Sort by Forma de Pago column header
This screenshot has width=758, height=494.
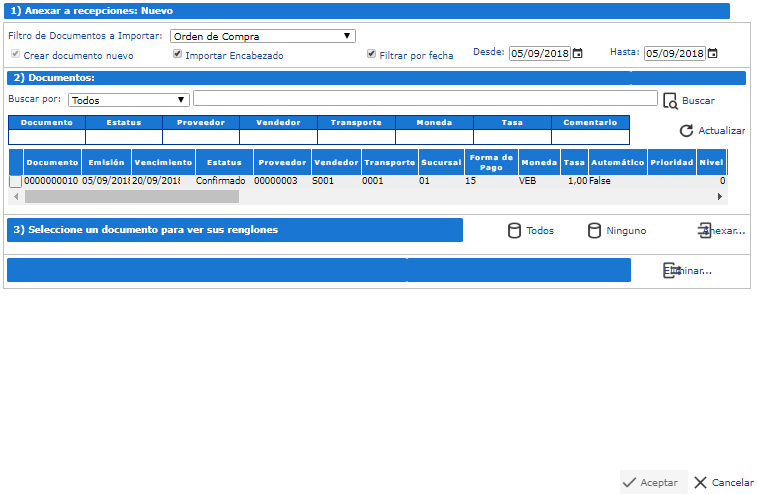click(x=491, y=162)
